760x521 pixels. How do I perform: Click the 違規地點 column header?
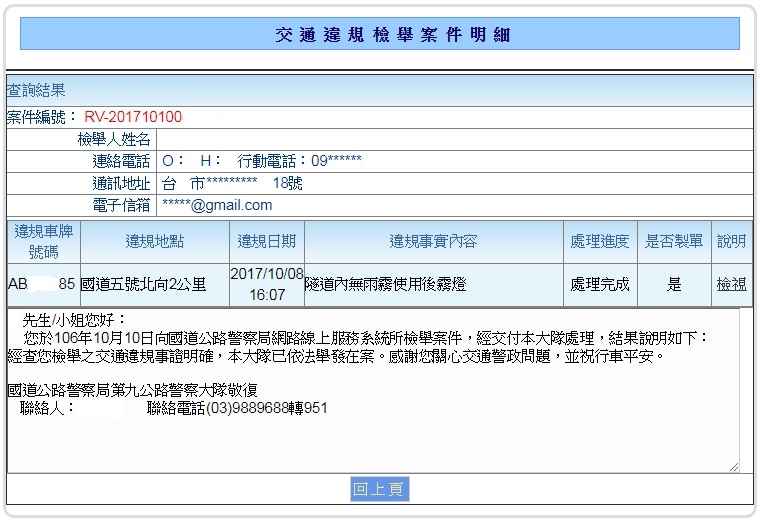click(155, 242)
